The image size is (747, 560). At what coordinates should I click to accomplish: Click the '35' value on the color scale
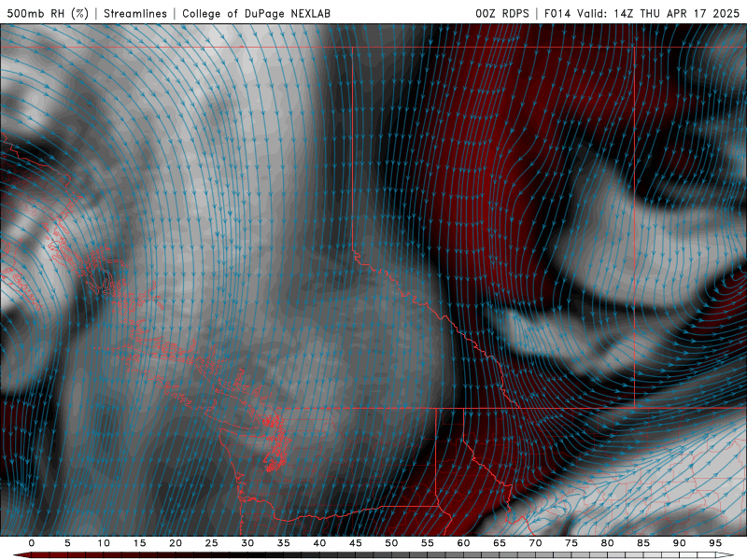tap(284, 543)
